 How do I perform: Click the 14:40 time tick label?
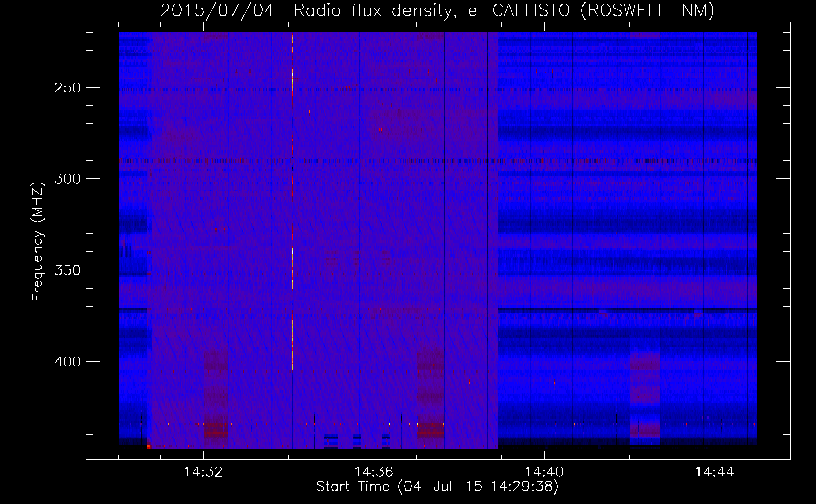point(544,472)
